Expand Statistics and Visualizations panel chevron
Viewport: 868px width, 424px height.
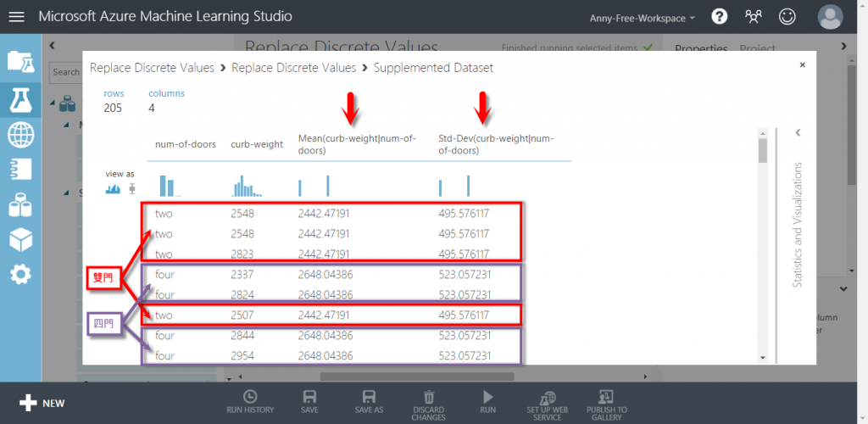pos(798,132)
